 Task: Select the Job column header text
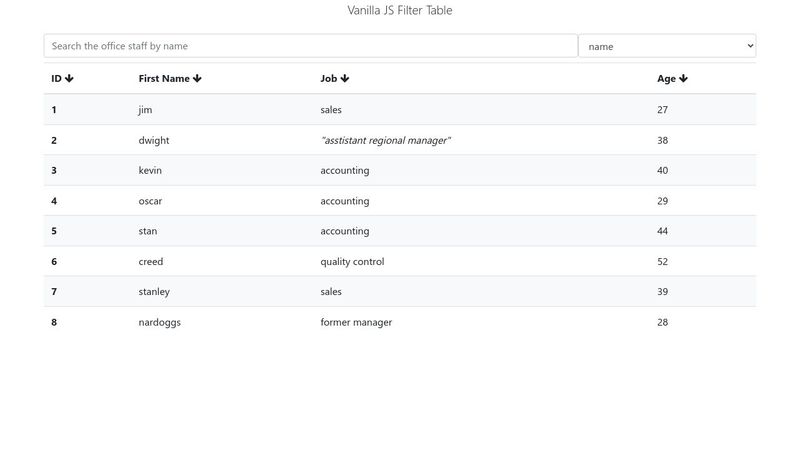pyautogui.click(x=328, y=79)
